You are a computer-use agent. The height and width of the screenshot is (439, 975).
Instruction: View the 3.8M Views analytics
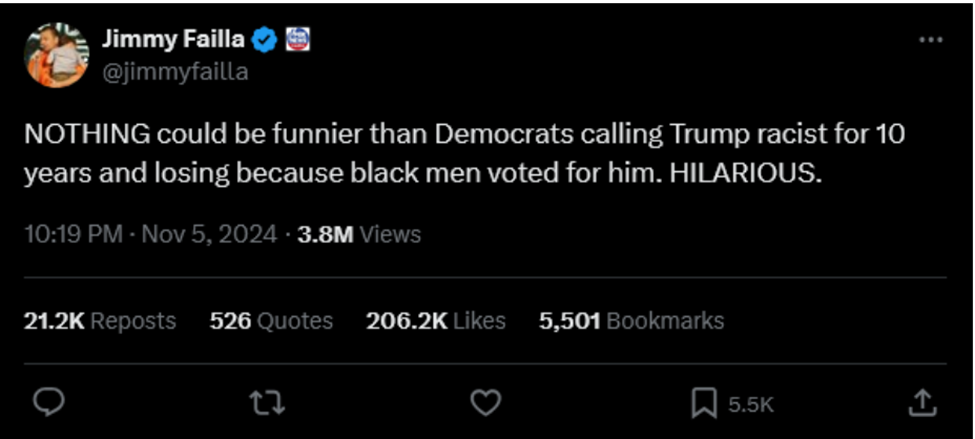359,235
